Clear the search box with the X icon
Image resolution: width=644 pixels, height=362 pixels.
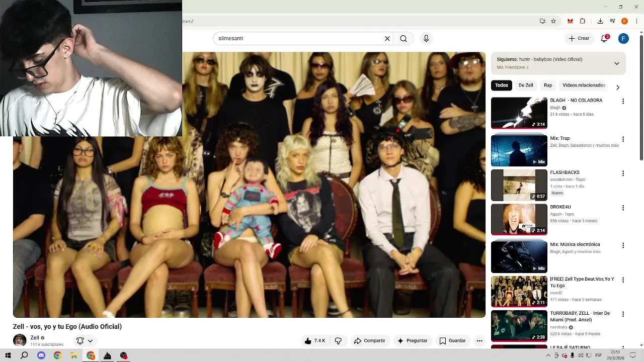tap(387, 39)
